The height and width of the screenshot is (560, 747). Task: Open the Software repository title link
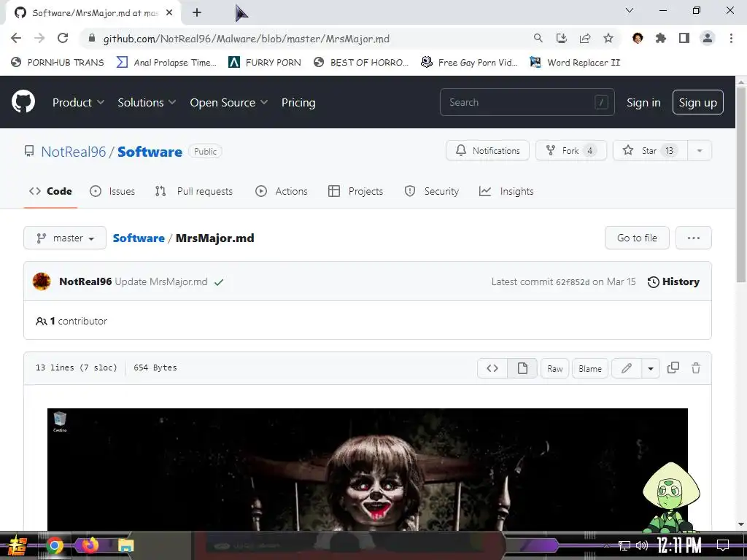(150, 152)
